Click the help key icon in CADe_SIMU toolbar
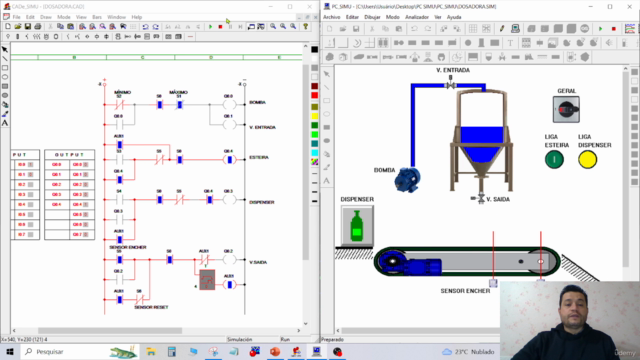 tap(305, 27)
